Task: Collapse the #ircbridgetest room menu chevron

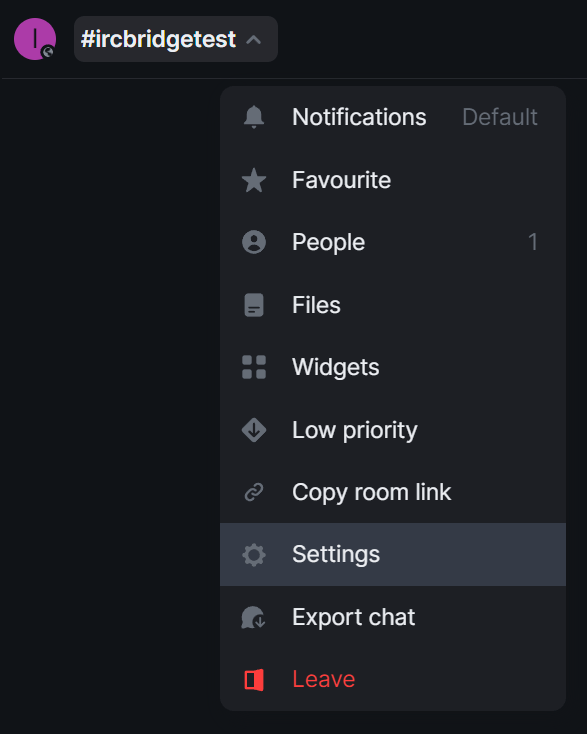Action: coord(254,40)
